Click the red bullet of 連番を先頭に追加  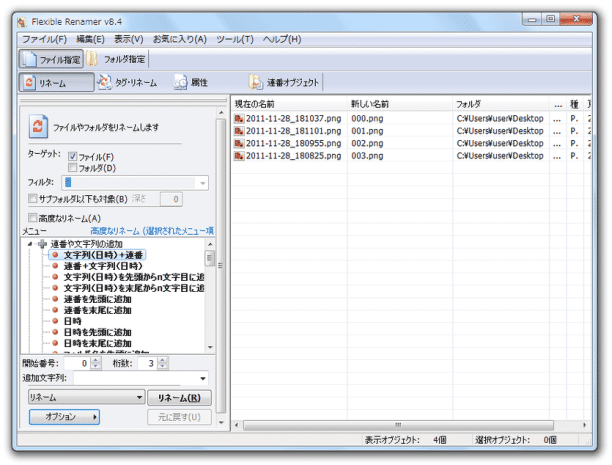tap(55, 299)
